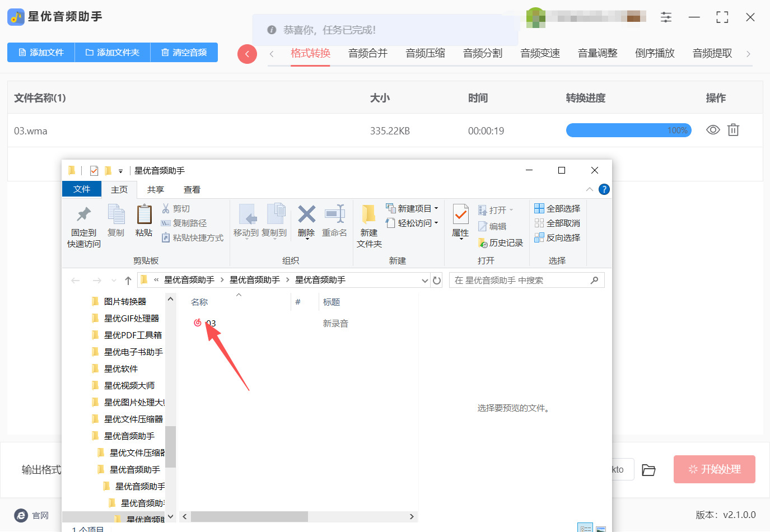
Task: Click the 开始处理 button
Action: [715, 469]
